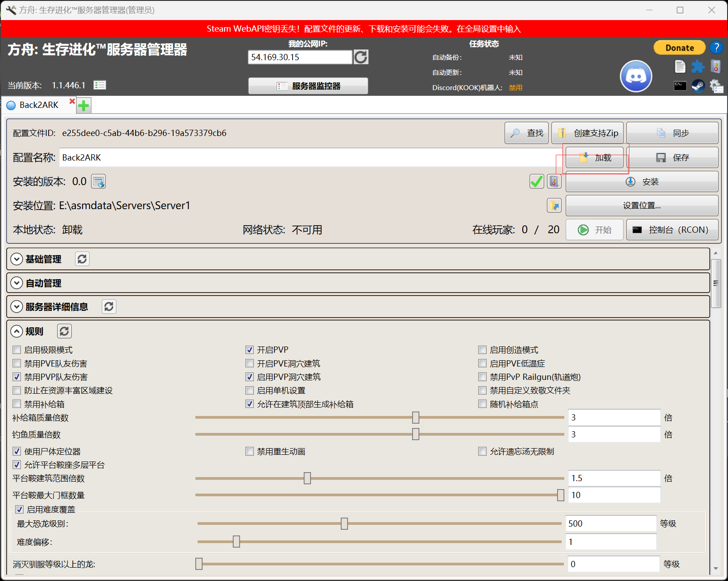
Task: Collapse the 规则 section
Action: (x=17, y=331)
